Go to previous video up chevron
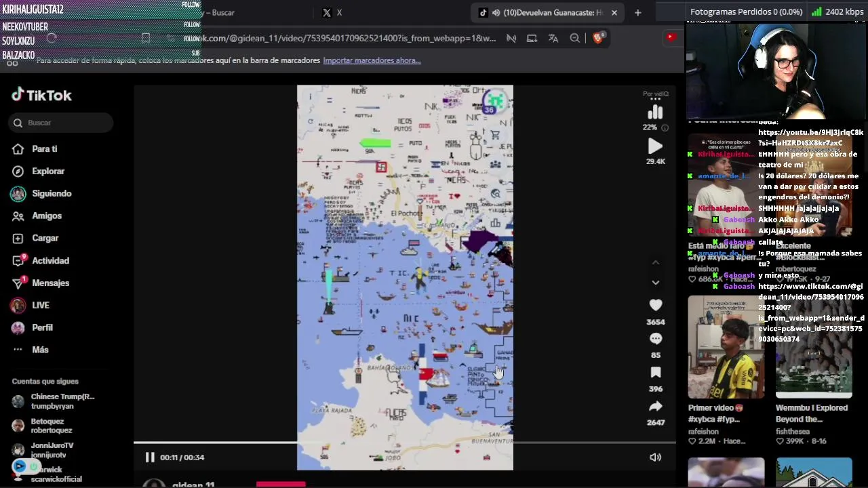The height and width of the screenshot is (488, 868). pos(655,262)
